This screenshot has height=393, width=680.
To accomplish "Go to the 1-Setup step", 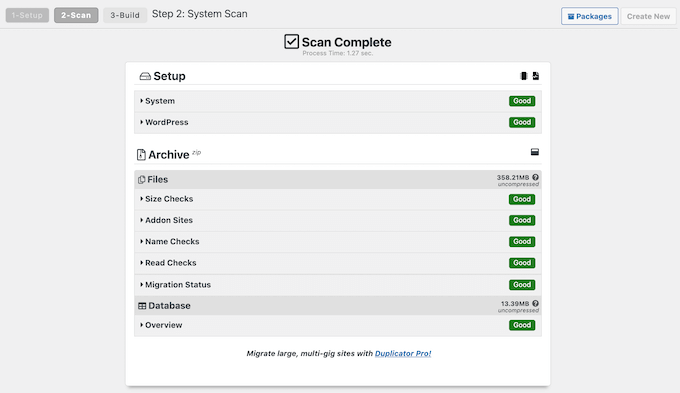I will pyautogui.click(x=27, y=15).
